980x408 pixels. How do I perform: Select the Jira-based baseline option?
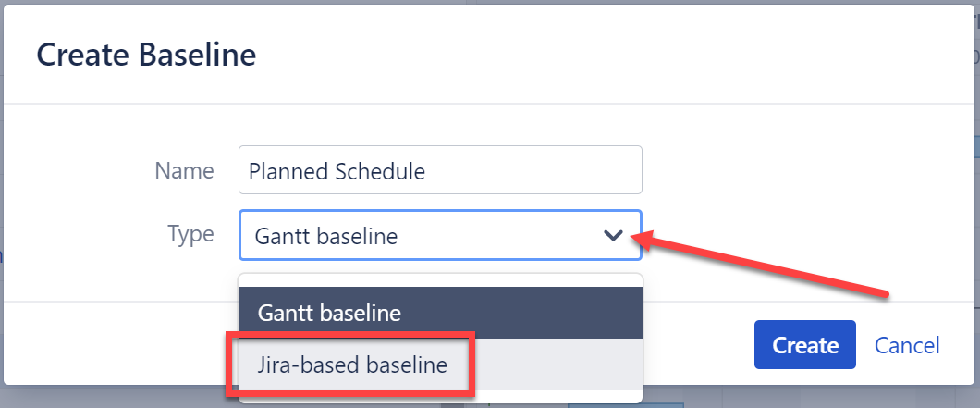[x=351, y=365]
